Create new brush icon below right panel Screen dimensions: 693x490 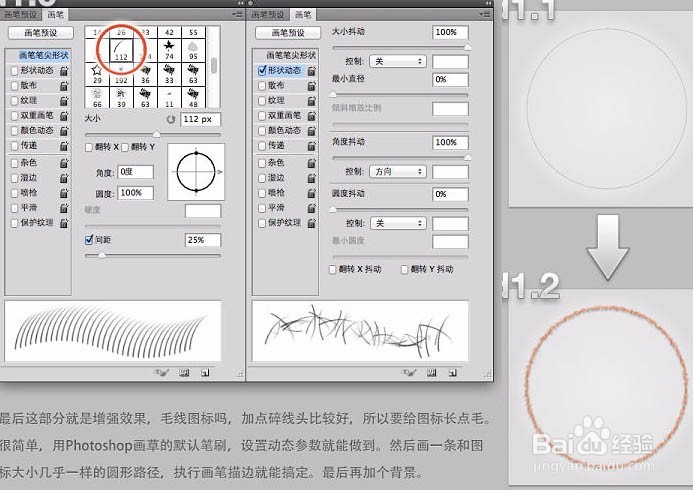(x=453, y=373)
